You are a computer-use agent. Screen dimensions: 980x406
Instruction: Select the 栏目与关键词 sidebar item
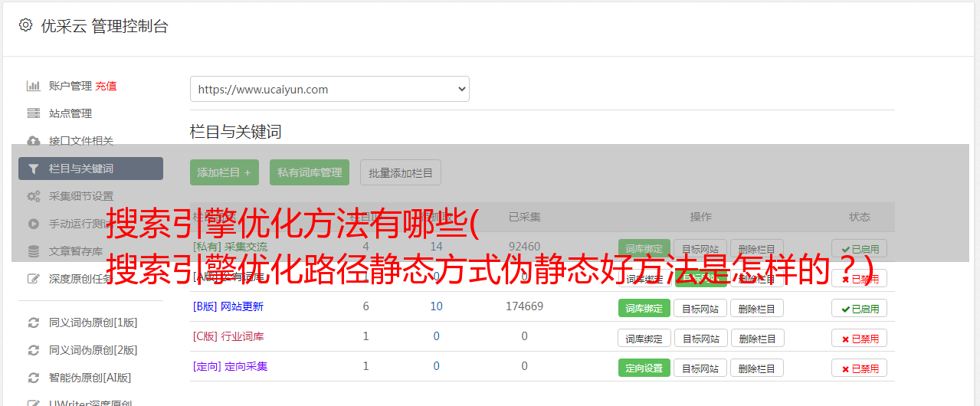[x=90, y=169]
